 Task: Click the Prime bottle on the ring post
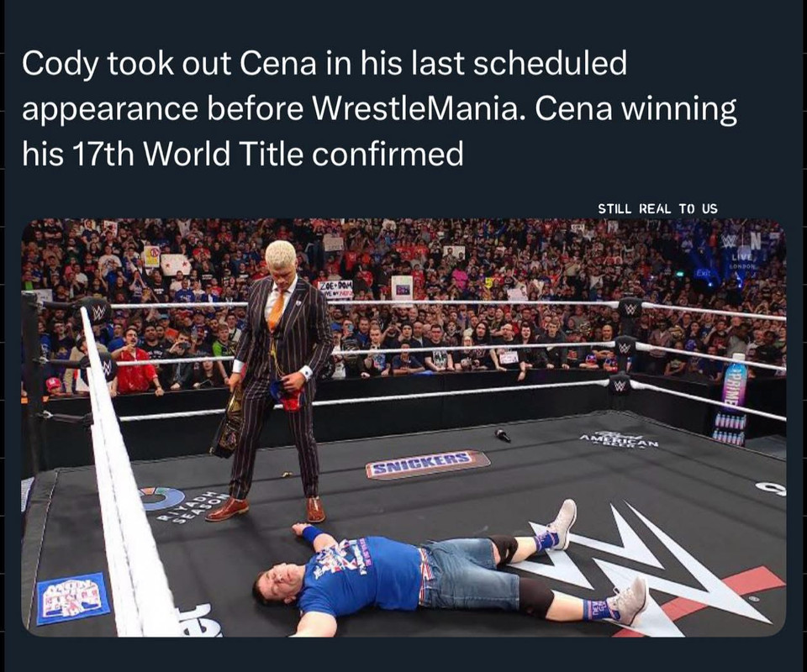click(734, 395)
